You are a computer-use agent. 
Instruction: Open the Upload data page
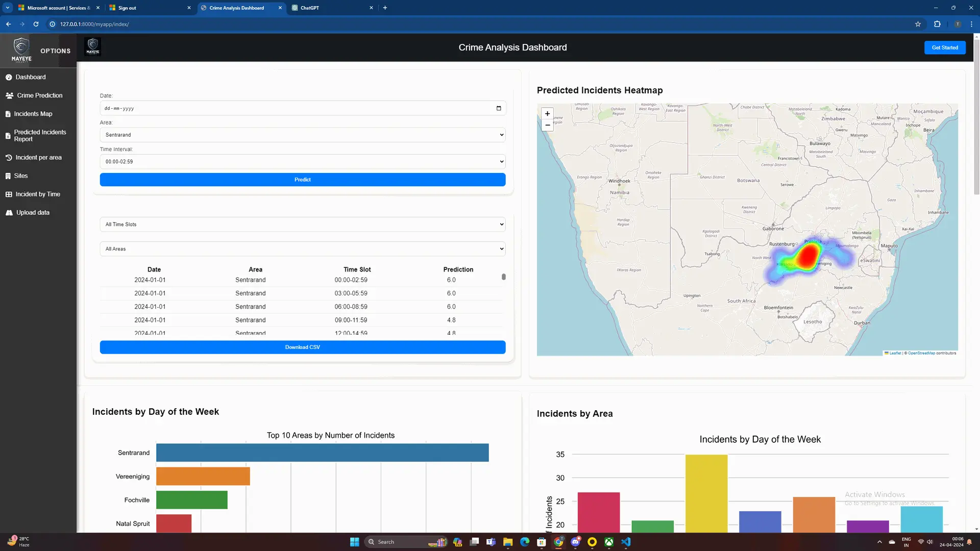tap(33, 212)
